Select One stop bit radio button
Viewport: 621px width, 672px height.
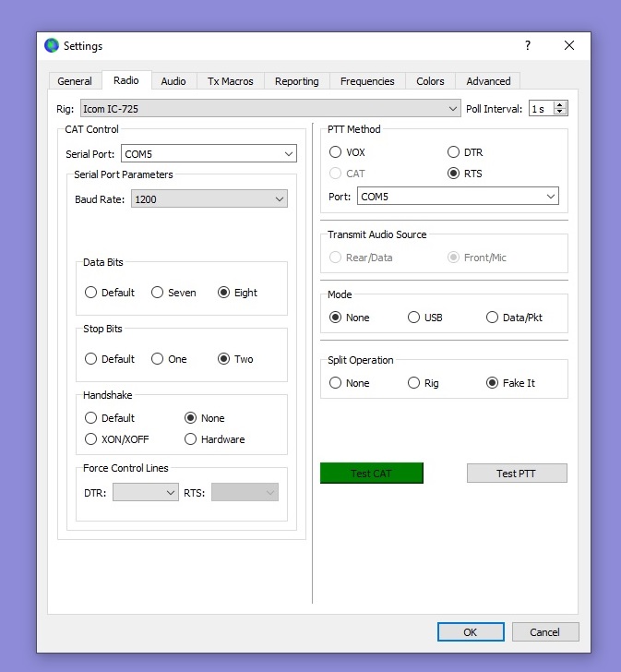click(x=158, y=359)
